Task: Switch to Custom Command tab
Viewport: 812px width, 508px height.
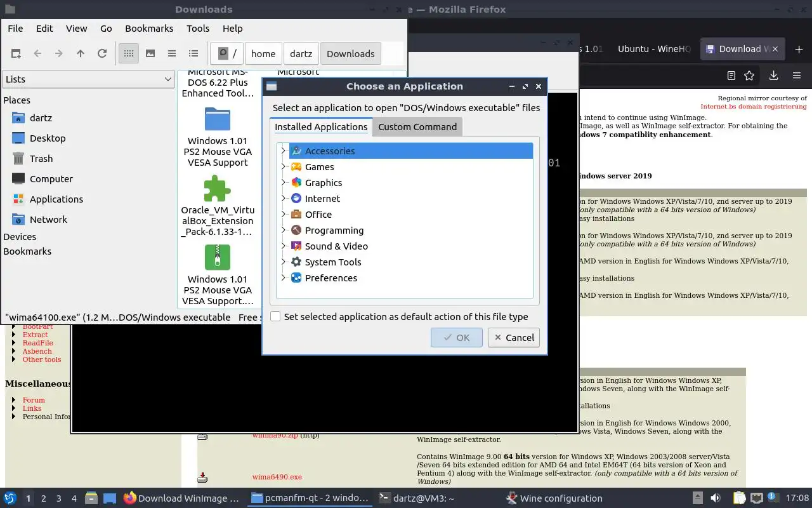Action: point(417,127)
